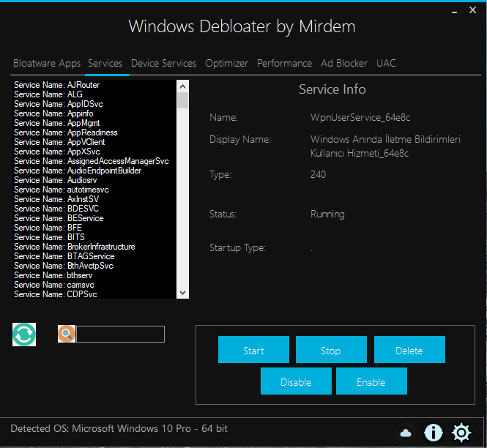Viewport: 487px width, 448px height.
Task: Select service bthserv in the list
Action: (x=94, y=275)
